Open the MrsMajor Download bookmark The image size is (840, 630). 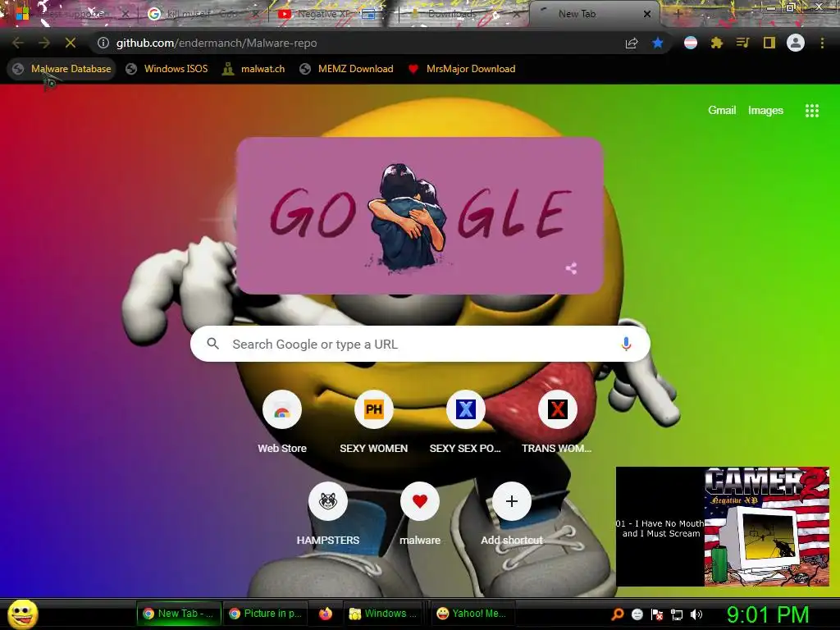(461, 69)
